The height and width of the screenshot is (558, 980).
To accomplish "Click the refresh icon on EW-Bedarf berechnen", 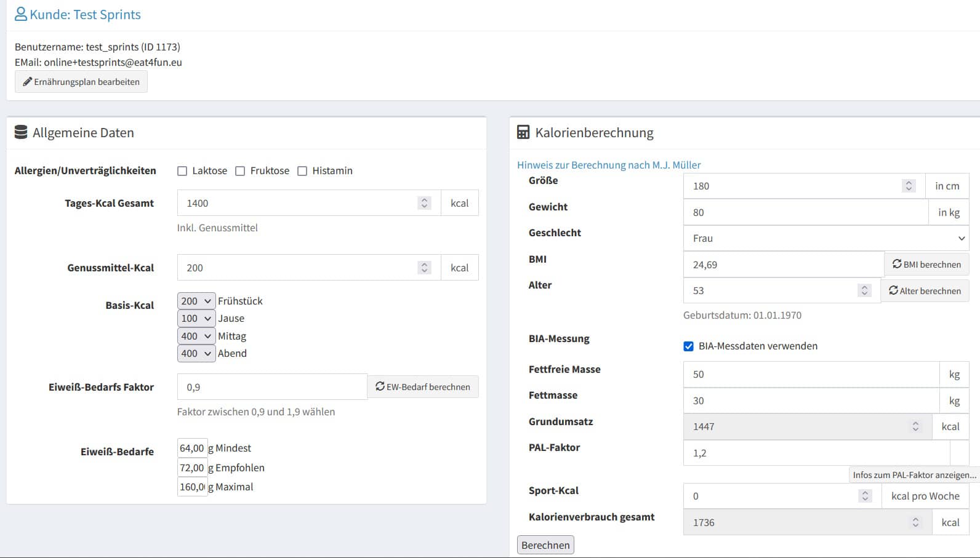I will [380, 386].
